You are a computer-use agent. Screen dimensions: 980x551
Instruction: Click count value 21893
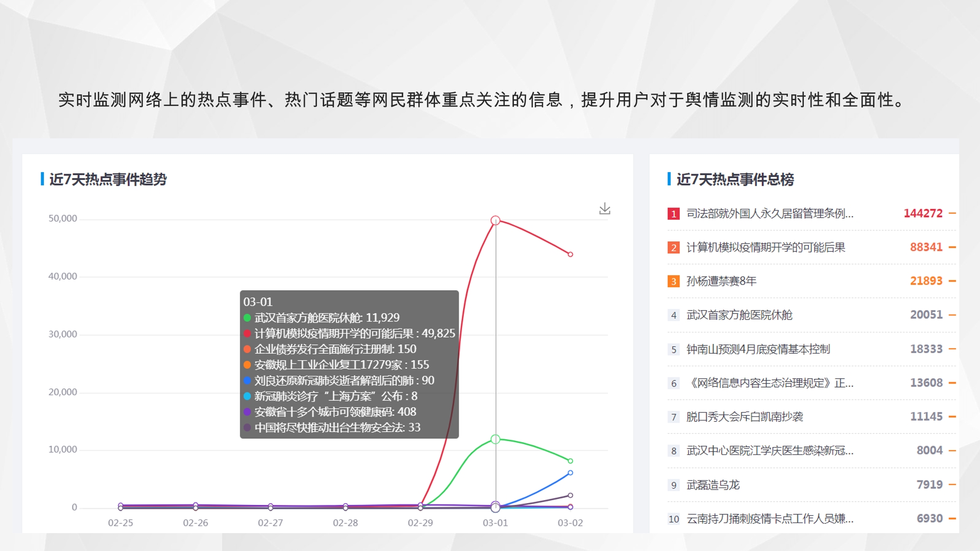926,281
